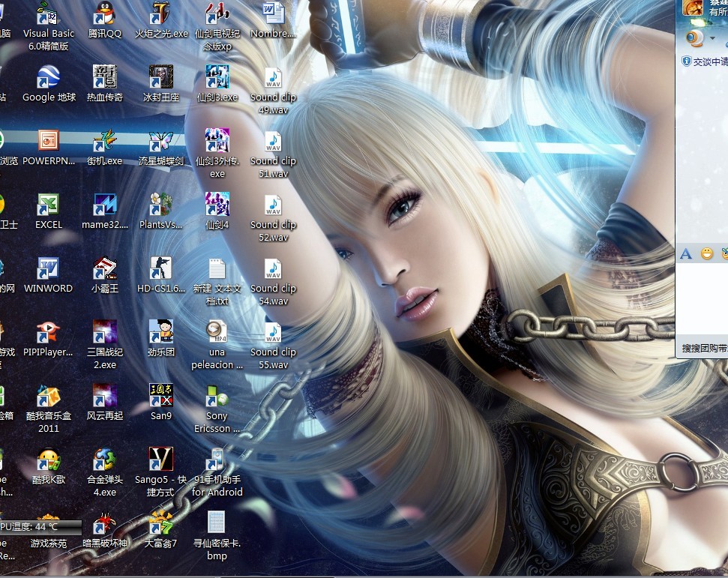Open the font settings 'A' button
The height and width of the screenshot is (578, 728).
pos(685,254)
